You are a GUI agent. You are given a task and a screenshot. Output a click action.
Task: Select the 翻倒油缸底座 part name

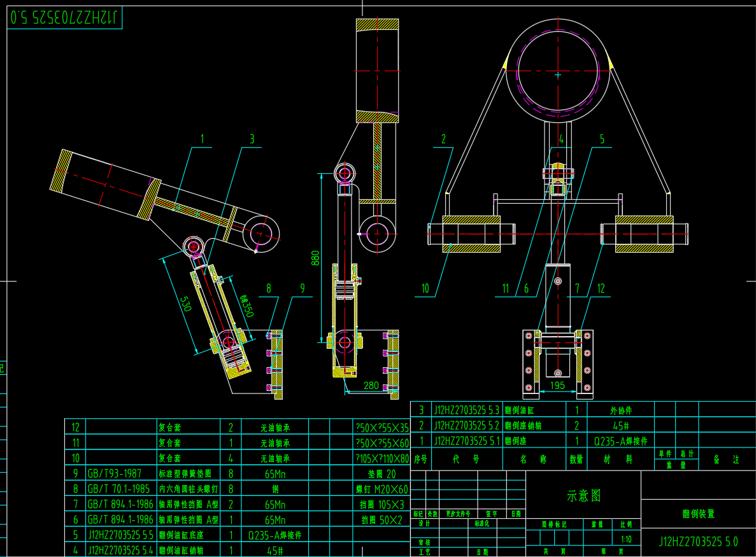(181, 535)
